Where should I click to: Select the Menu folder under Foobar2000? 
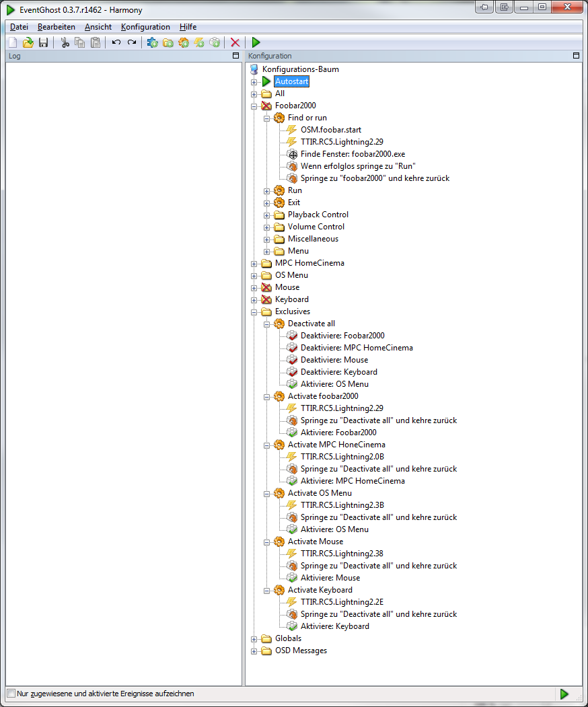pos(298,251)
